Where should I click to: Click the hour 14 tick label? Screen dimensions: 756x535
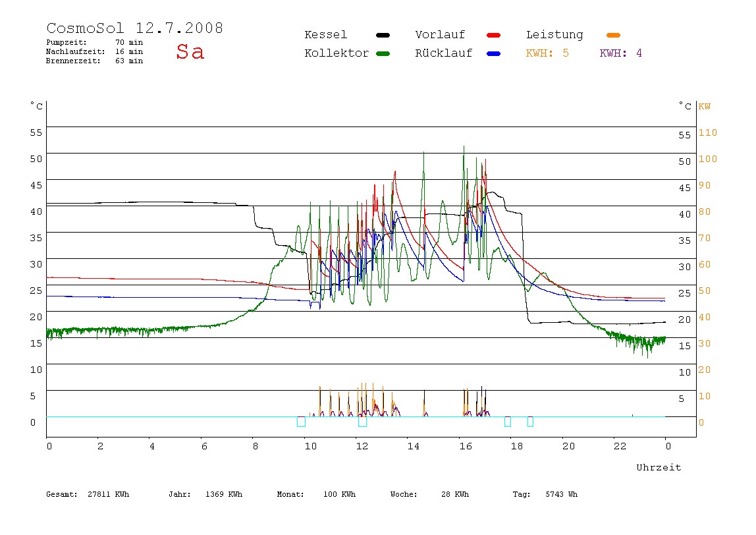point(414,446)
